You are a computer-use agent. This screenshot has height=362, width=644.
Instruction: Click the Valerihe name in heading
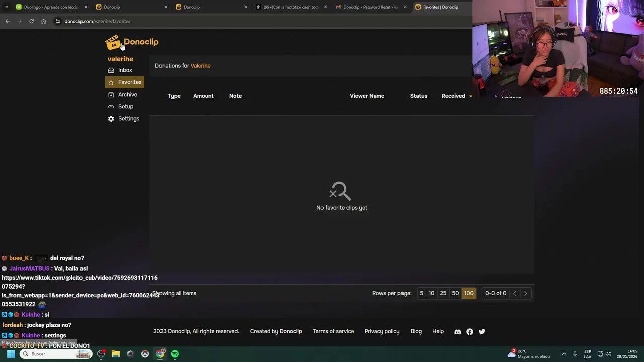[x=200, y=66]
